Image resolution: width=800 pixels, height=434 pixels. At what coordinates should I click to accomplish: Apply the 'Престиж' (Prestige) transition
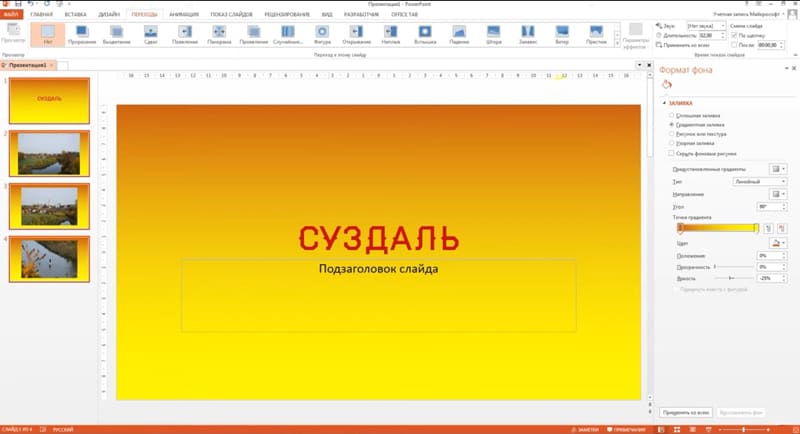pos(596,34)
